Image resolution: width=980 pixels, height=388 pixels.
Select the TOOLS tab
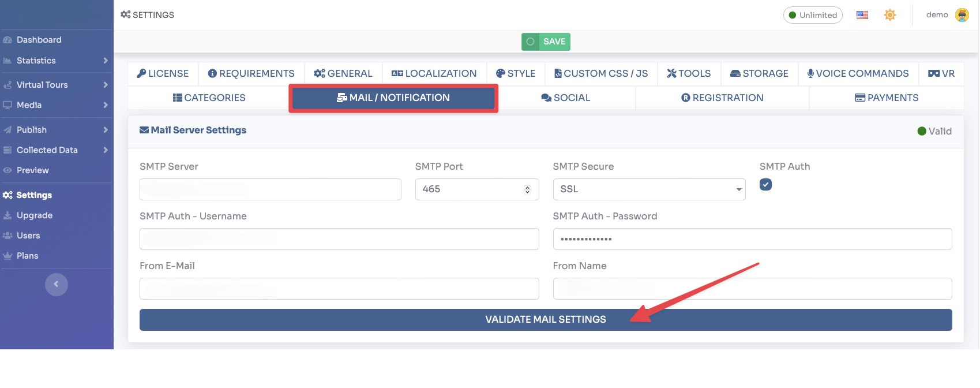click(689, 74)
